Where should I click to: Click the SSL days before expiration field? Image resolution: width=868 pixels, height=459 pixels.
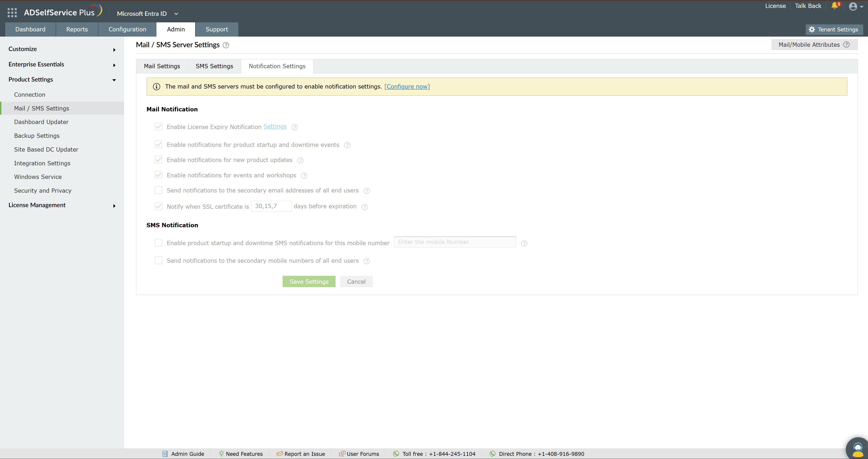(x=271, y=206)
